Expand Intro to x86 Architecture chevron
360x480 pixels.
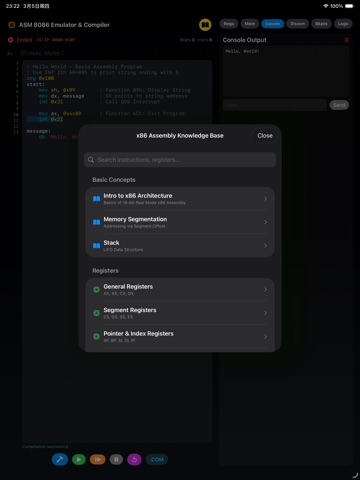[x=265, y=199]
